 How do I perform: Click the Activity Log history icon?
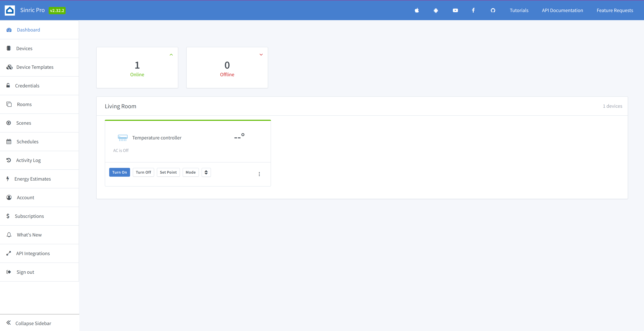pos(9,160)
